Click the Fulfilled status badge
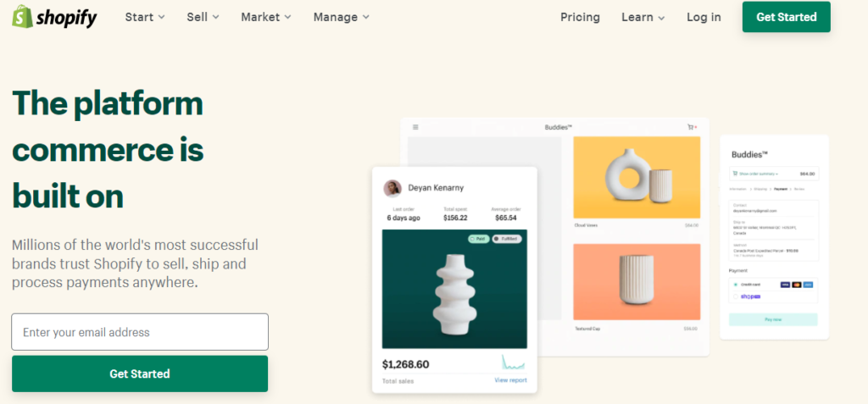The image size is (868, 404). [x=507, y=239]
